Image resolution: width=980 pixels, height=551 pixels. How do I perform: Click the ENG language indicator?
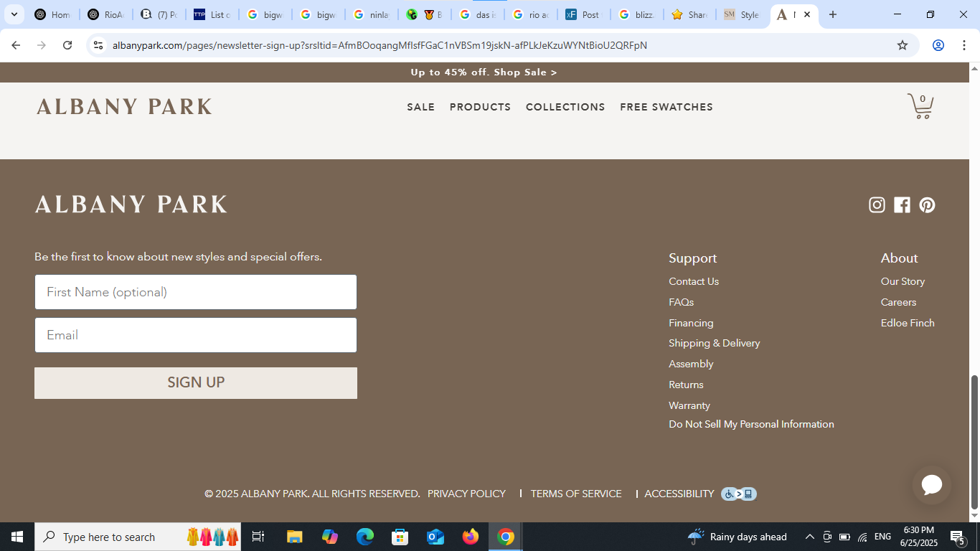(882, 537)
